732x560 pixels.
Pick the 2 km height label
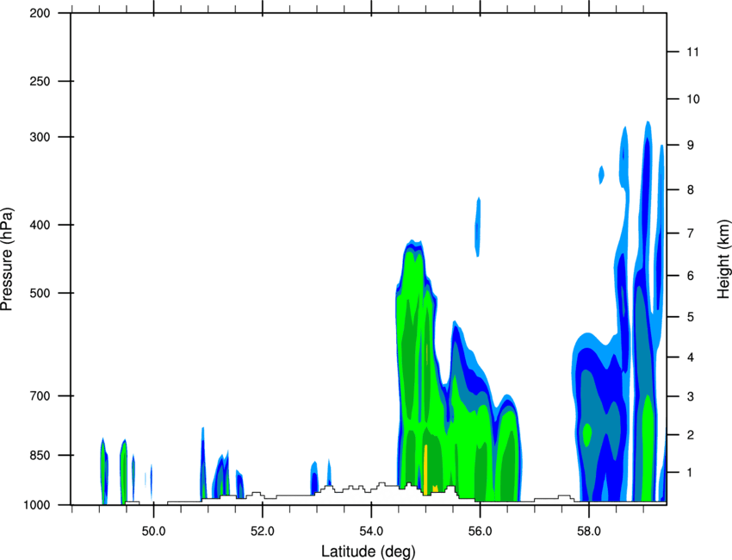[x=690, y=435]
